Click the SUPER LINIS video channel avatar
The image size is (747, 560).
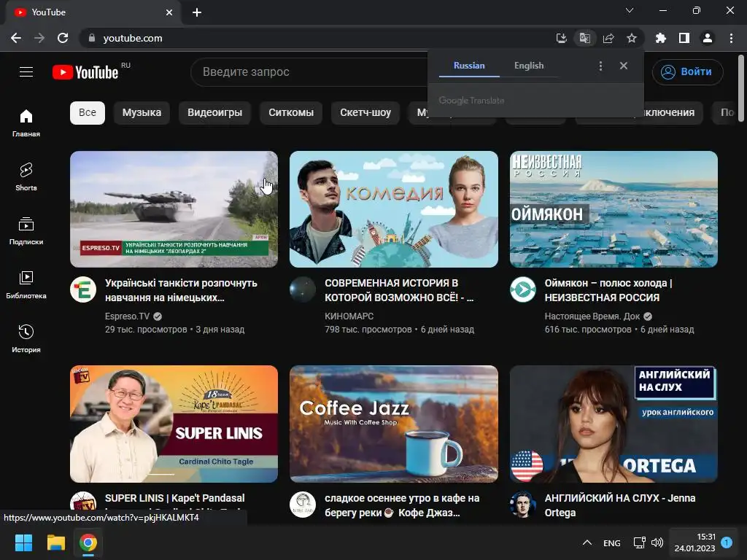(83, 502)
